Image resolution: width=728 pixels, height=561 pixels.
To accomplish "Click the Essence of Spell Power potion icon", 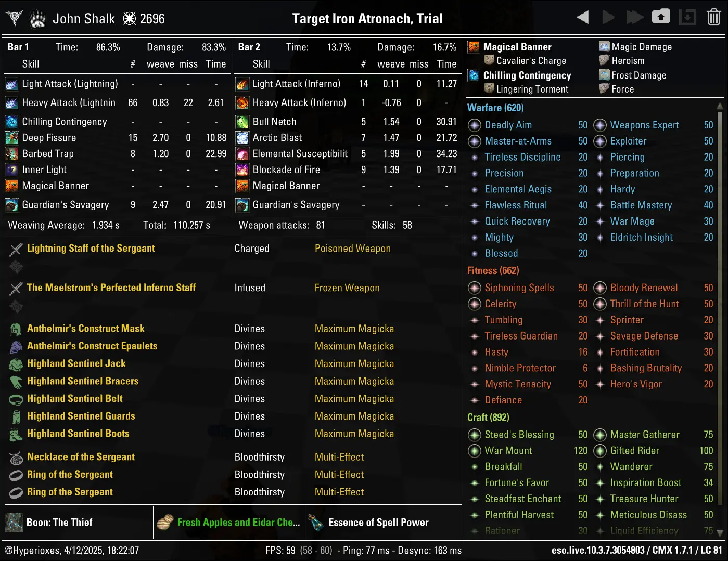I will tap(315, 523).
